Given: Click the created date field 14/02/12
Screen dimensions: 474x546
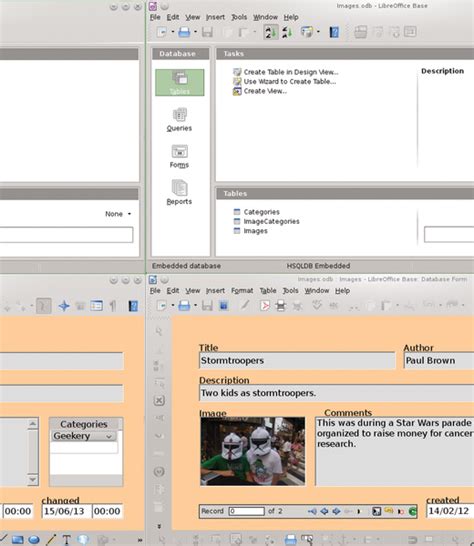Looking at the screenshot, I should point(450,511).
